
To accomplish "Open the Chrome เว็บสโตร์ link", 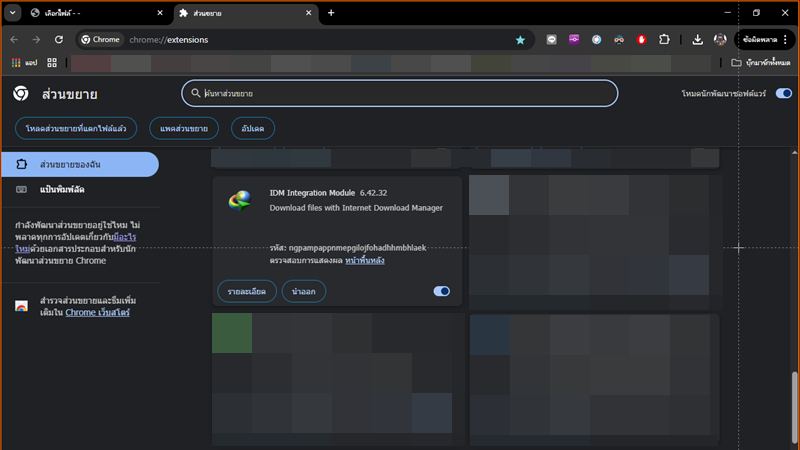I will pyautogui.click(x=97, y=312).
